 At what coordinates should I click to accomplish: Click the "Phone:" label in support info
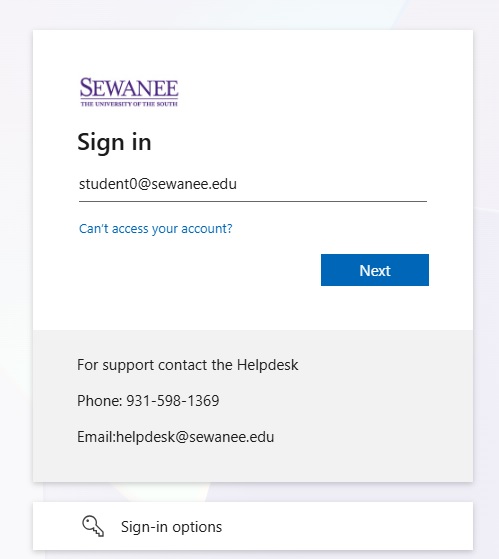pyautogui.click(x=100, y=401)
